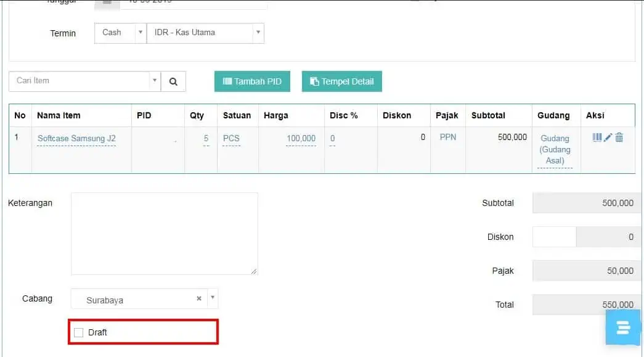
Task: Expand the Cabang dropdown arrow
Action: pos(213,297)
